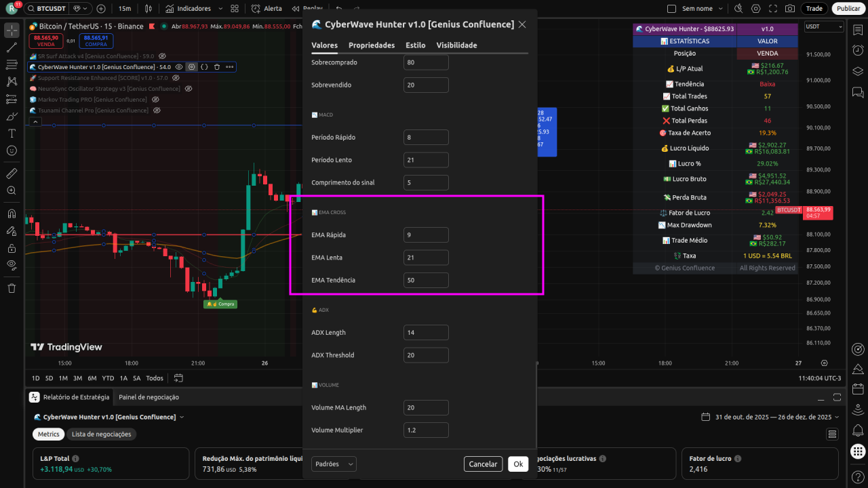Switch to the Estilo tab
868x488 pixels.
point(416,45)
